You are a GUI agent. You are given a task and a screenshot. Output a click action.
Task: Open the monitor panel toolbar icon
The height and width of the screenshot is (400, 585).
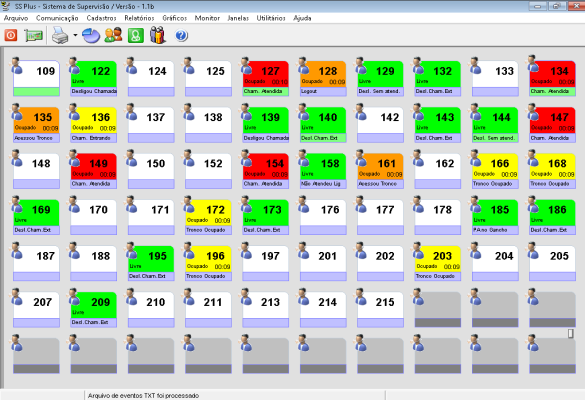tap(34, 35)
